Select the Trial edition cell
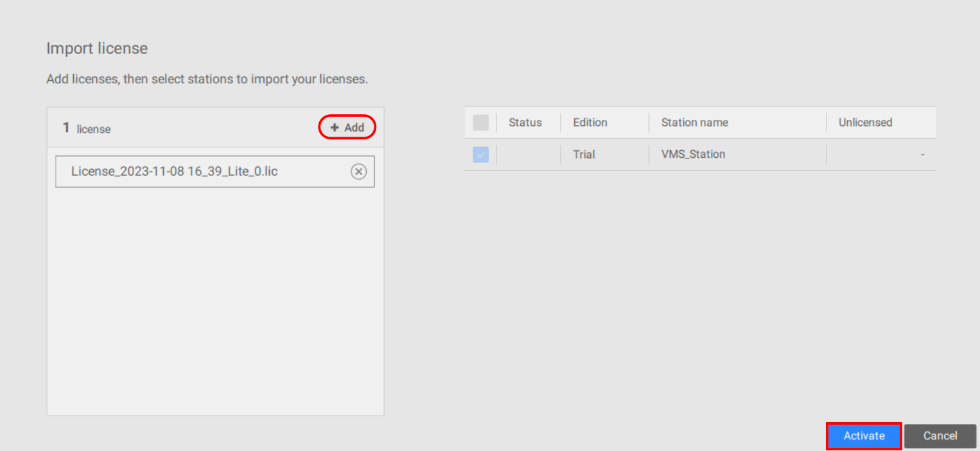980x451 pixels. point(584,155)
